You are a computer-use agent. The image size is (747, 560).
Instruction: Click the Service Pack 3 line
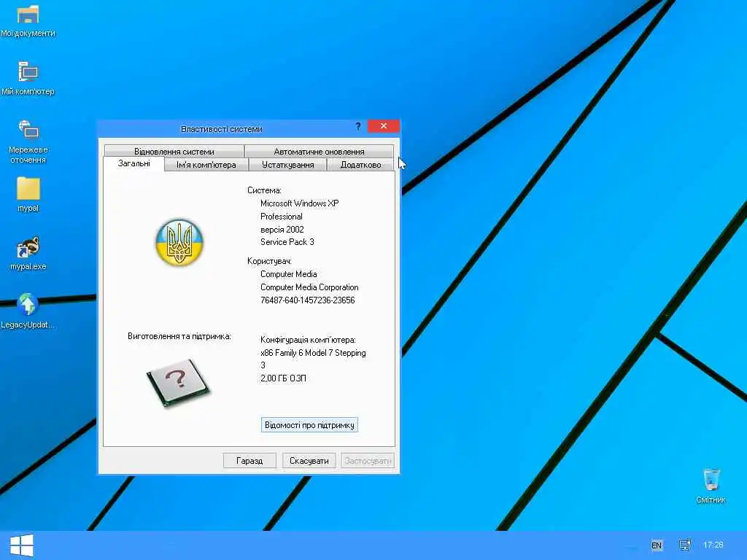(x=287, y=242)
